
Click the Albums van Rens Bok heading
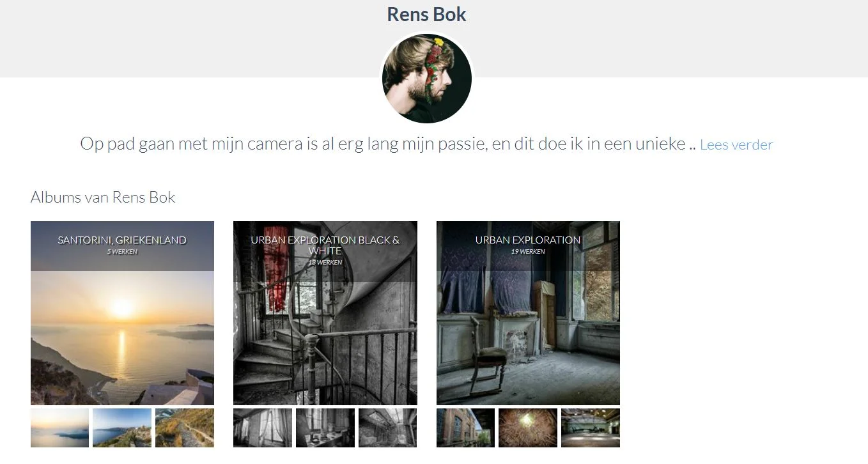103,197
